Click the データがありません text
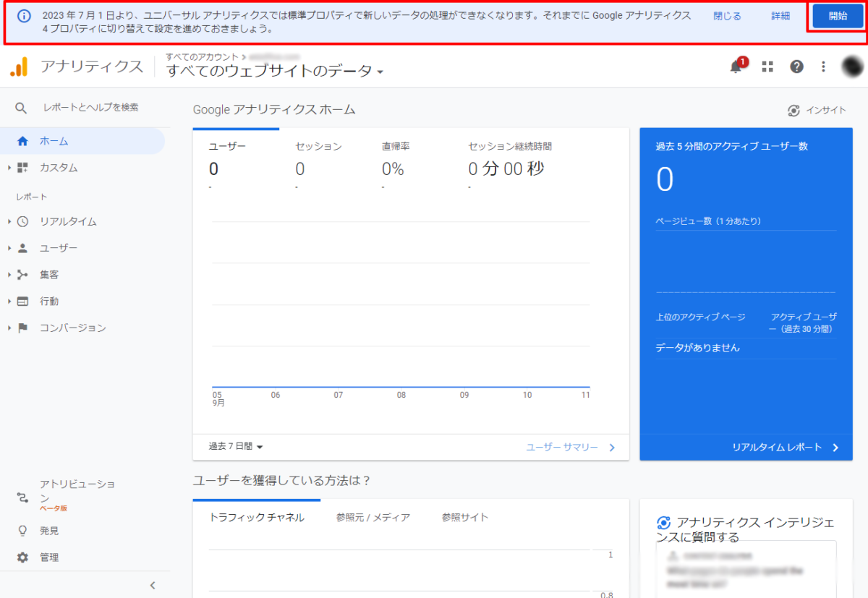This screenshot has height=598, width=868. [697, 348]
